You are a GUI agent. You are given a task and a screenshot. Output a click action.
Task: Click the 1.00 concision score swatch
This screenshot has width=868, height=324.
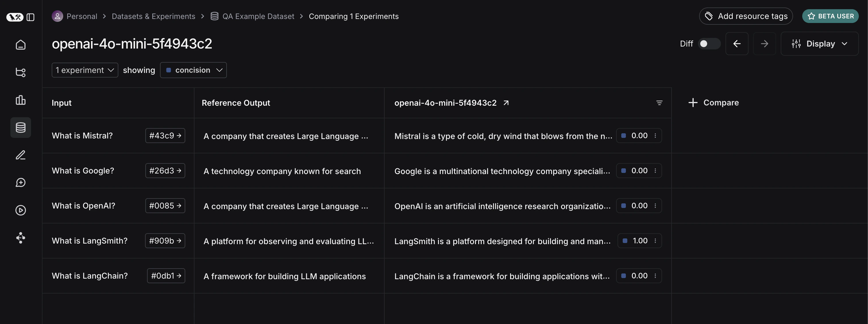625,241
